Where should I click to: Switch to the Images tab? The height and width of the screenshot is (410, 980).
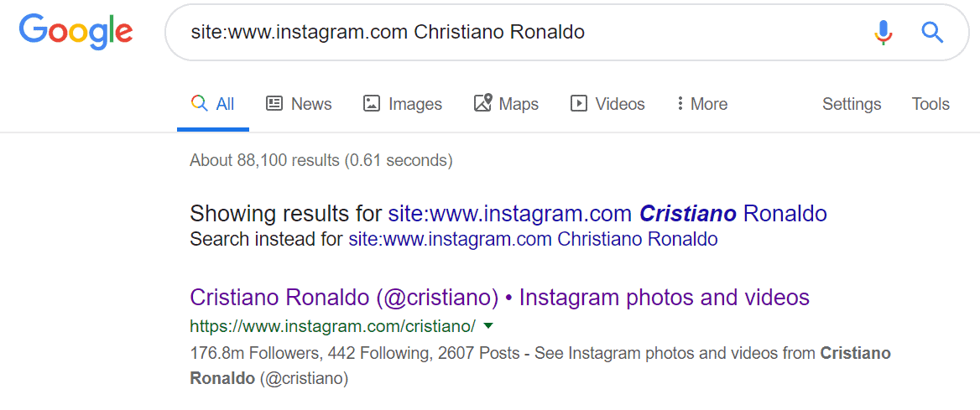(x=403, y=104)
